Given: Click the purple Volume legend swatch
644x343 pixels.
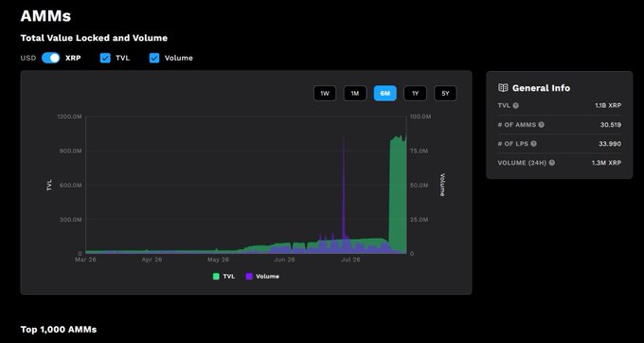Looking at the screenshot, I should pyautogui.click(x=249, y=277).
